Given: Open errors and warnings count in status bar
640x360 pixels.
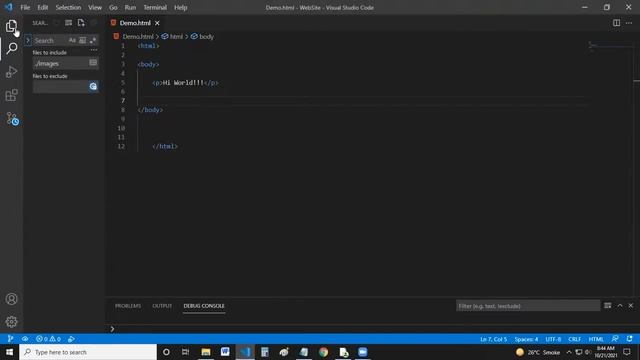Looking at the screenshot, I should pos(48,339).
